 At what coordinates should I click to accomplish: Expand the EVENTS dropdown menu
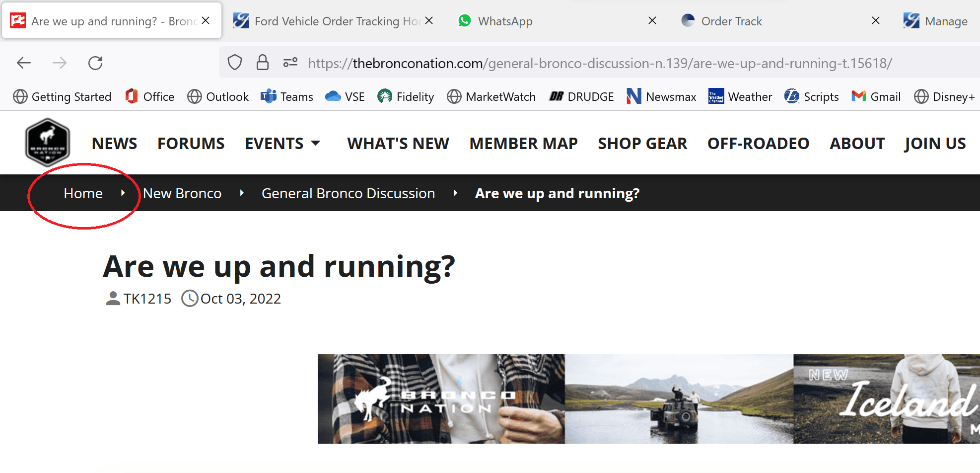pos(282,144)
